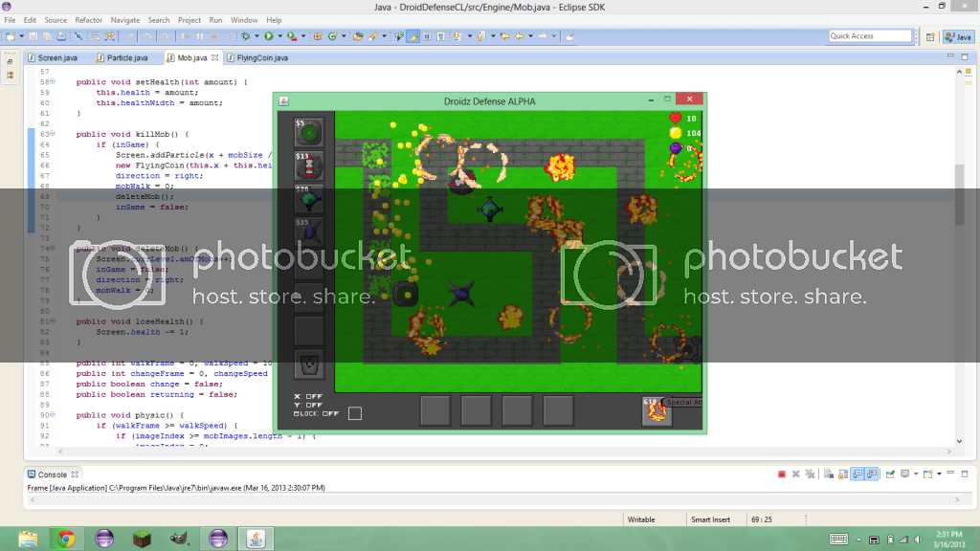Open the Project menu
The width and height of the screenshot is (980, 551).
click(x=189, y=20)
